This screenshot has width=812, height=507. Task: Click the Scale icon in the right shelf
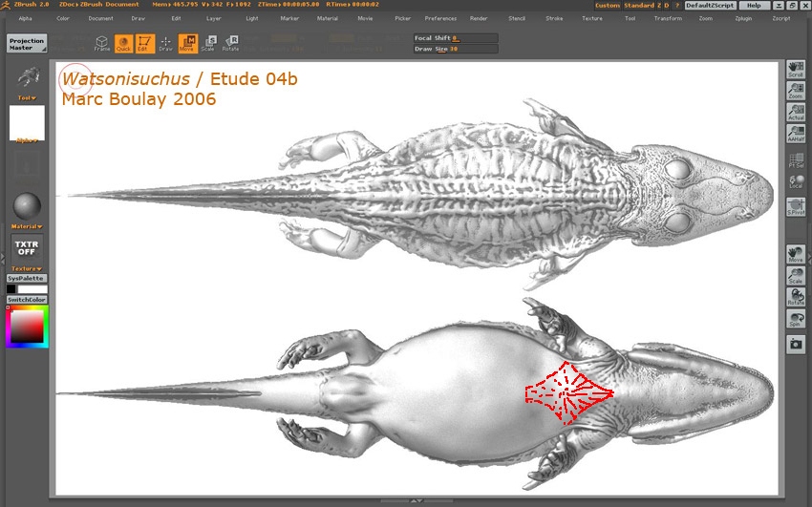(796, 275)
